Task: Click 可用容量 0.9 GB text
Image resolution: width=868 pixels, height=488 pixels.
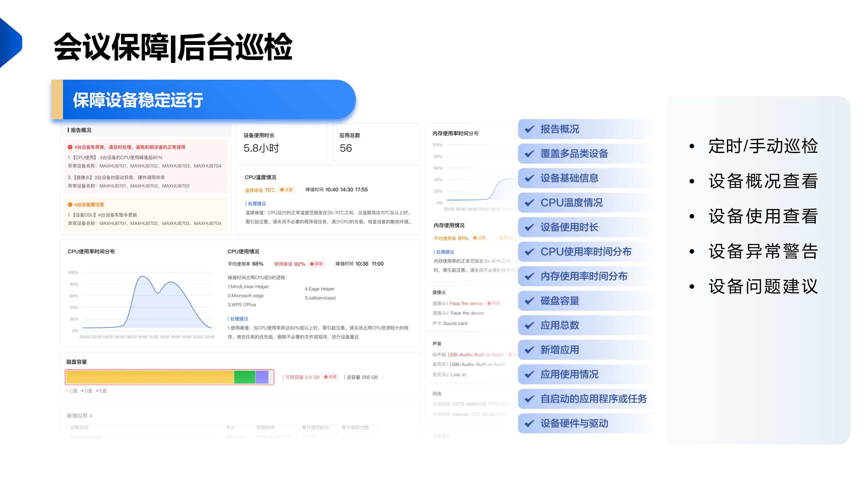Action: [x=301, y=377]
